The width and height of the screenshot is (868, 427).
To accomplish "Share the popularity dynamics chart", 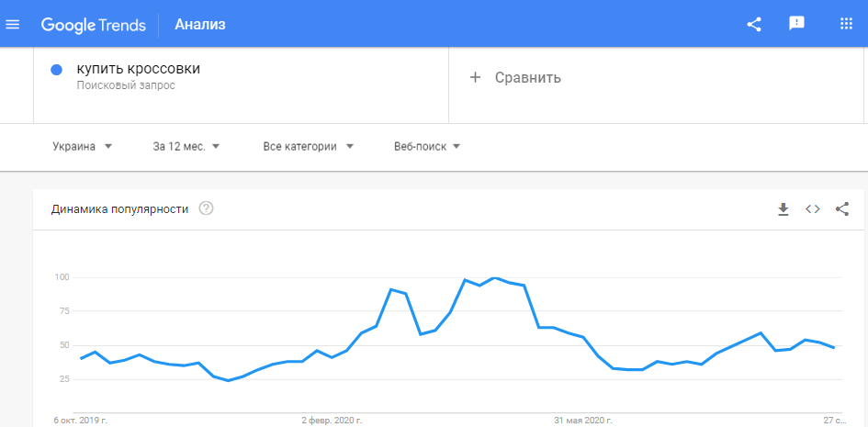I will [x=842, y=209].
